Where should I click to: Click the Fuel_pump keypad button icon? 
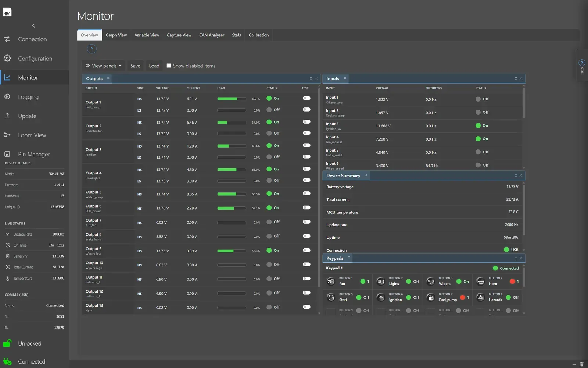coord(430,297)
